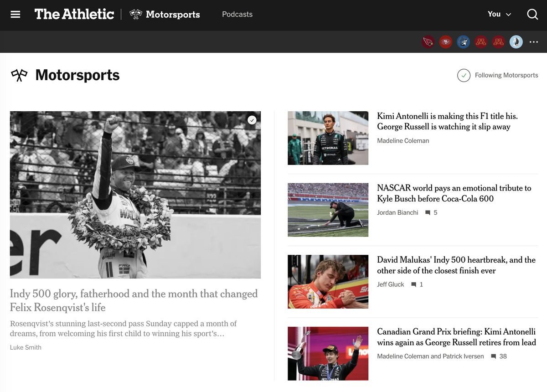
Task: Click the Following Motorsports label
Action: pos(506,75)
